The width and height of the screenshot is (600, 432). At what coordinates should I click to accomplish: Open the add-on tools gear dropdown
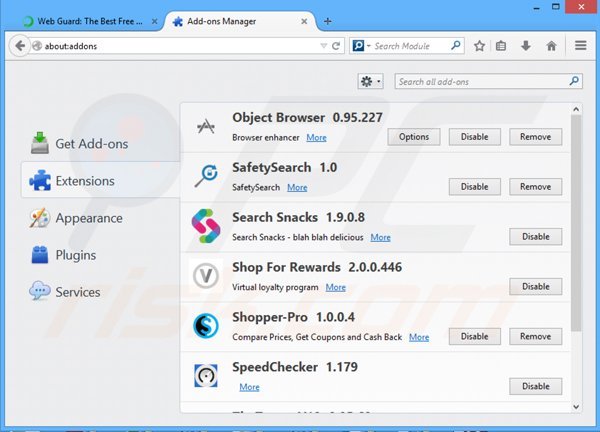(370, 82)
